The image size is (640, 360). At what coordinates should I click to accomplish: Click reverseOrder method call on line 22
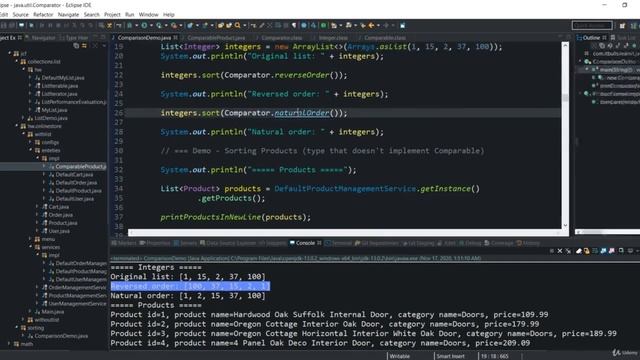(302, 75)
